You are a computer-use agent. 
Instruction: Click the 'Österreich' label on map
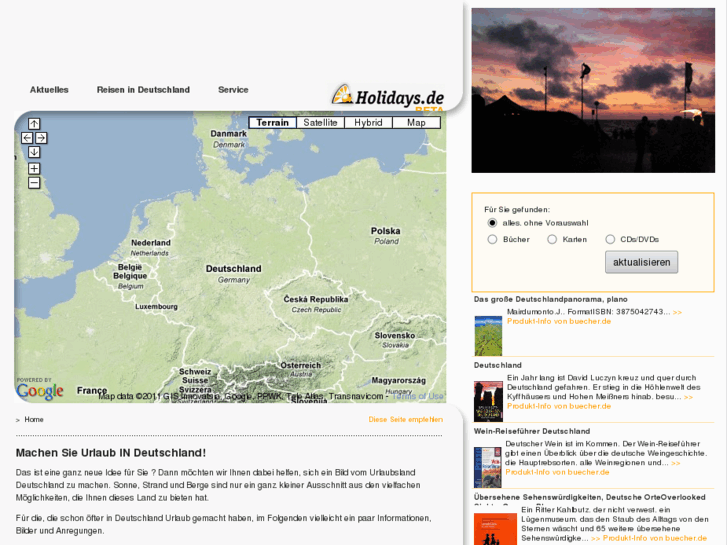(x=300, y=365)
